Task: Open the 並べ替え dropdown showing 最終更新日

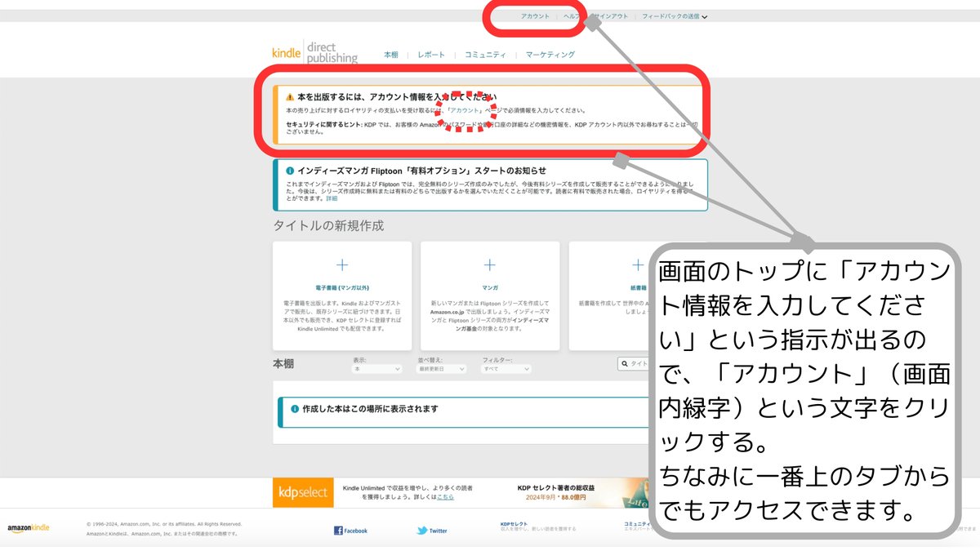Action: coord(442,369)
